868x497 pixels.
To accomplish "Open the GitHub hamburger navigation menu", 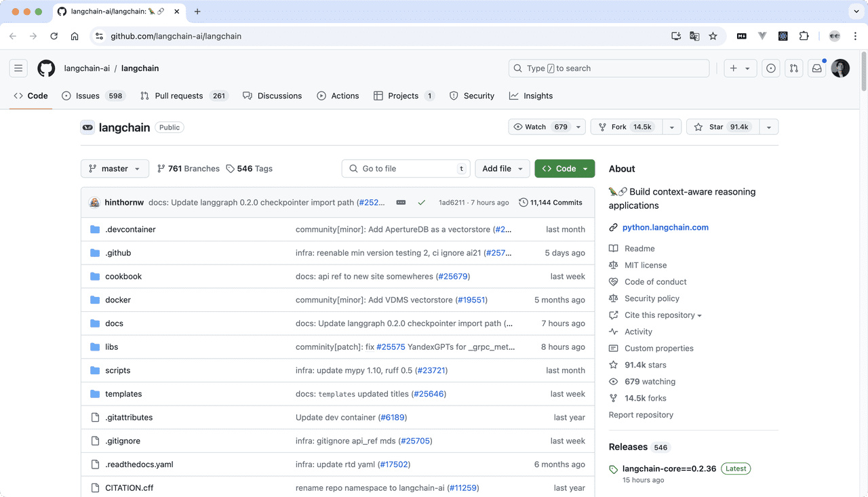I will click(x=18, y=68).
